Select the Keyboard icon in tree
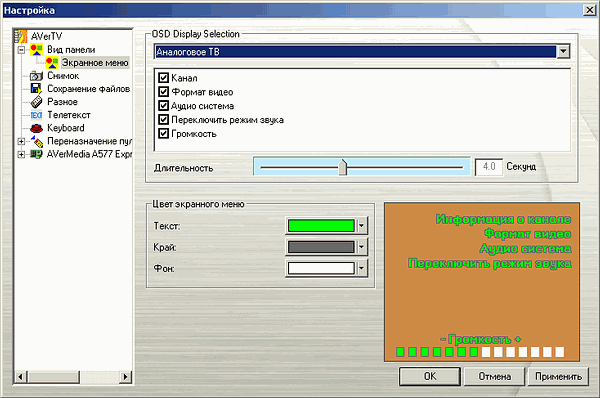Viewport: 600px width, 398px height. pyautogui.click(x=36, y=128)
